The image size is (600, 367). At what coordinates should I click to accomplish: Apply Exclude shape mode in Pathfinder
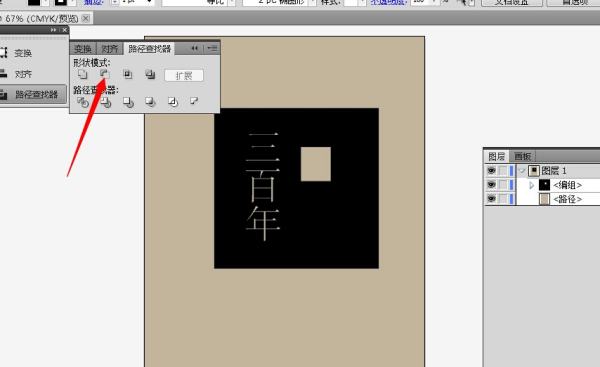[150, 74]
